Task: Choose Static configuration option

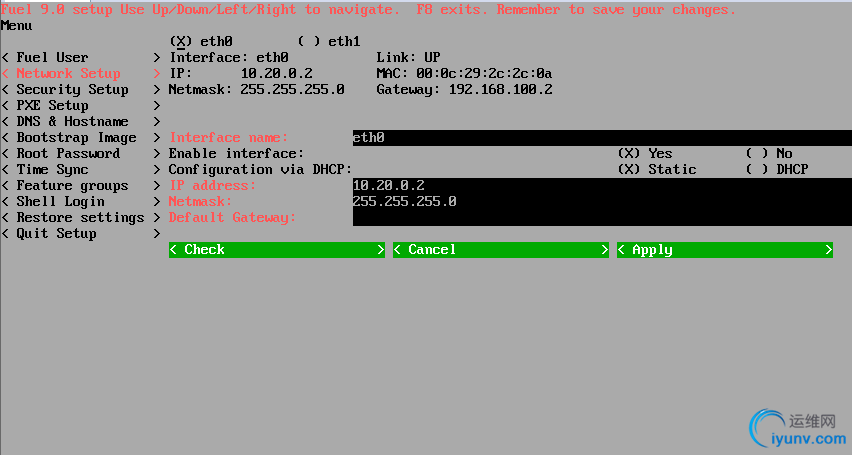Action: pos(657,170)
